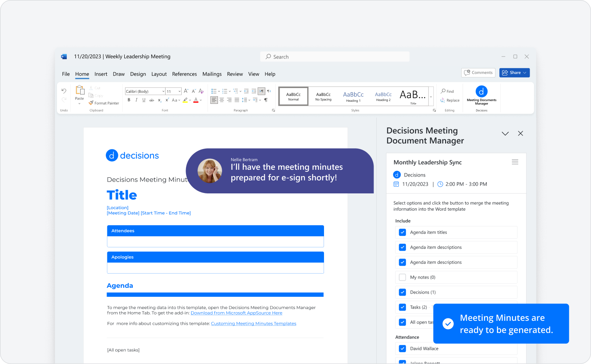The image size is (591, 364).
Task: Uncheck David Wallace attendance
Action: point(402,348)
